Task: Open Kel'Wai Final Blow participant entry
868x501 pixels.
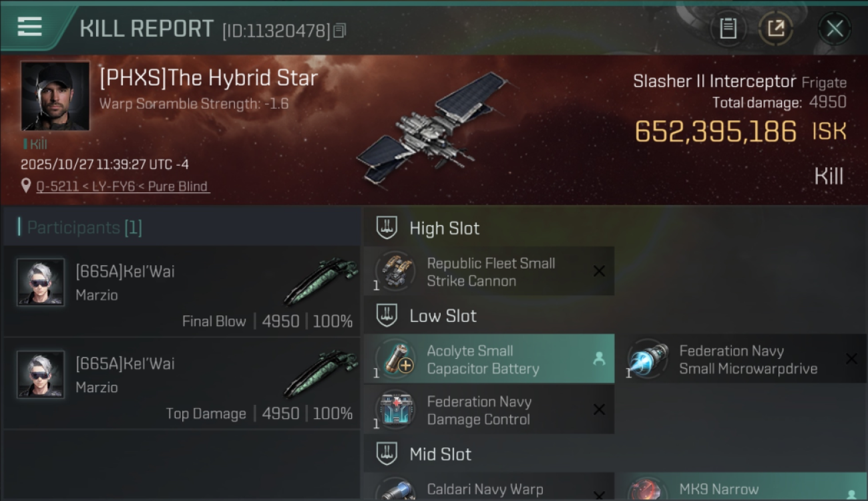Action: tap(182, 291)
